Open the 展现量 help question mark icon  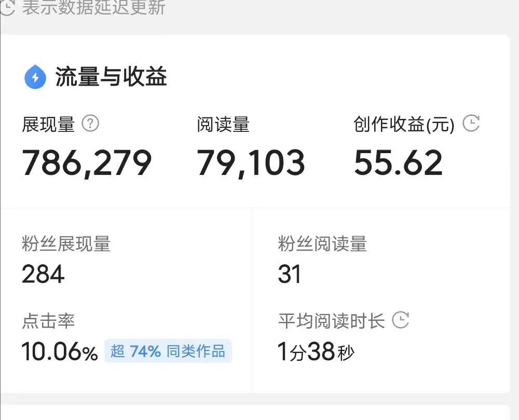(x=91, y=124)
